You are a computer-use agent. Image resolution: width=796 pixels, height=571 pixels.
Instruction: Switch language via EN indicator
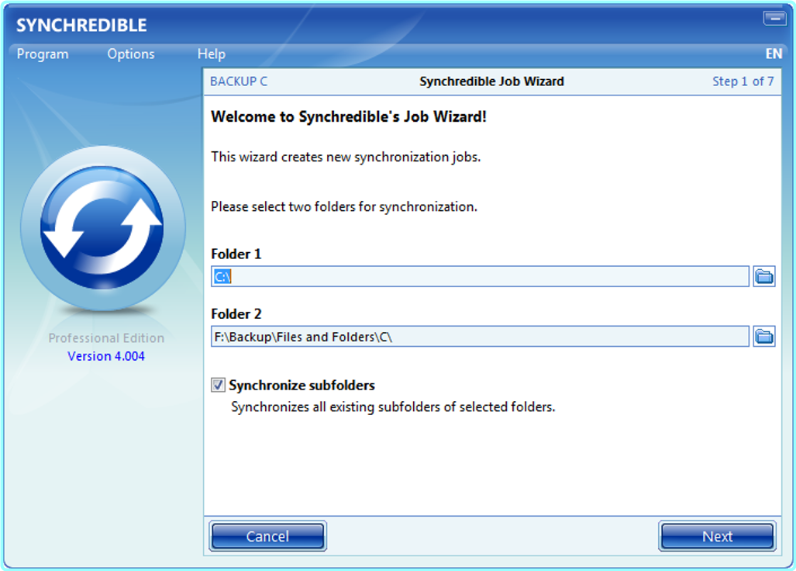[x=774, y=54]
